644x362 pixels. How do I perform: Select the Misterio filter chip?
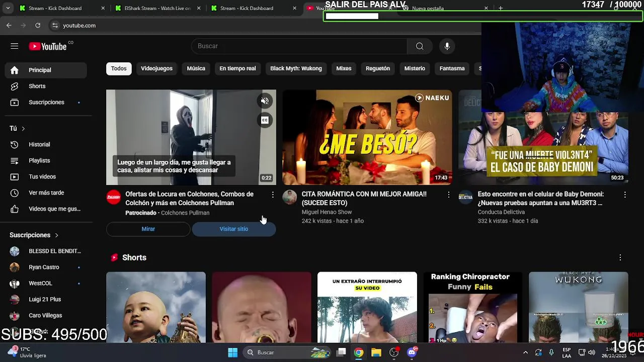pyautogui.click(x=415, y=68)
